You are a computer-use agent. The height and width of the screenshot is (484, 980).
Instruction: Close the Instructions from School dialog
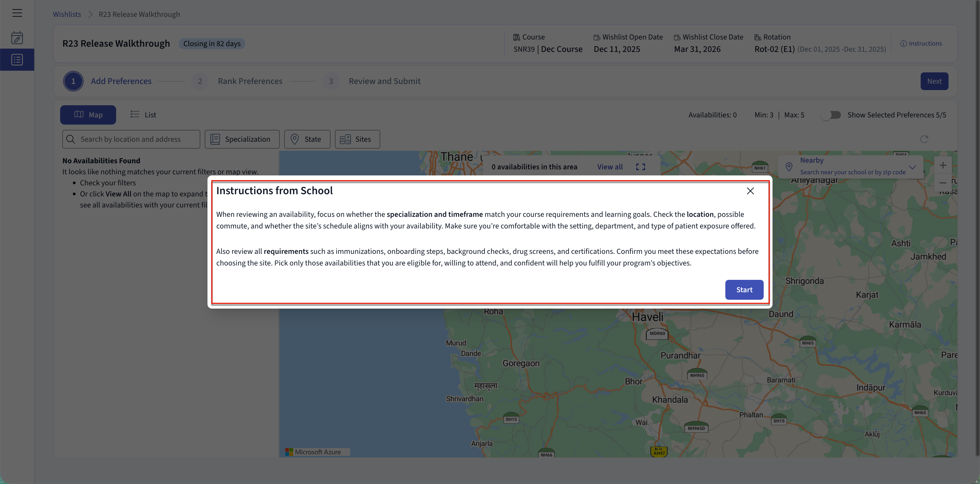pyautogui.click(x=750, y=191)
